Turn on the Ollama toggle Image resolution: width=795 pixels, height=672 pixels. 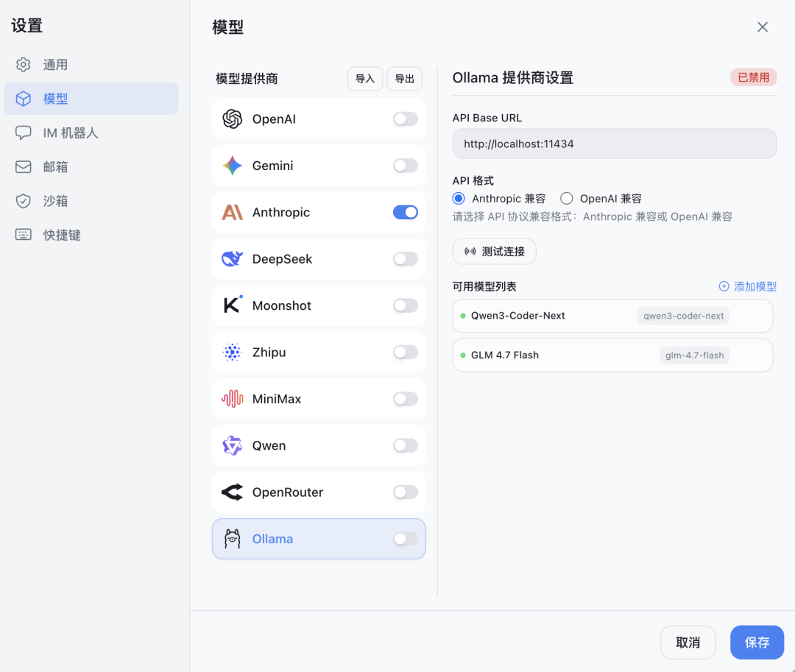click(x=405, y=539)
